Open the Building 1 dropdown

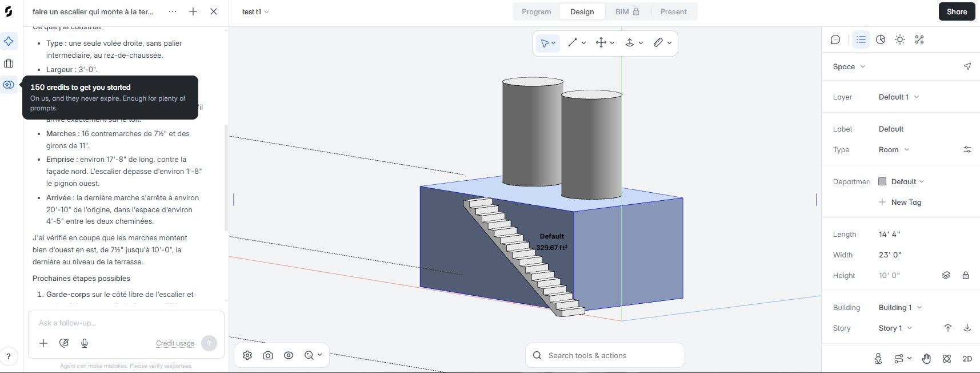click(901, 308)
